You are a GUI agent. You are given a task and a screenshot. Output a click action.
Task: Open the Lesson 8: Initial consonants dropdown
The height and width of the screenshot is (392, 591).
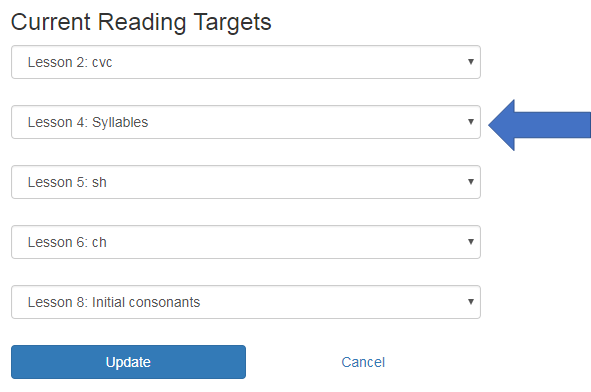pyautogui.click(x=246, y=302)
